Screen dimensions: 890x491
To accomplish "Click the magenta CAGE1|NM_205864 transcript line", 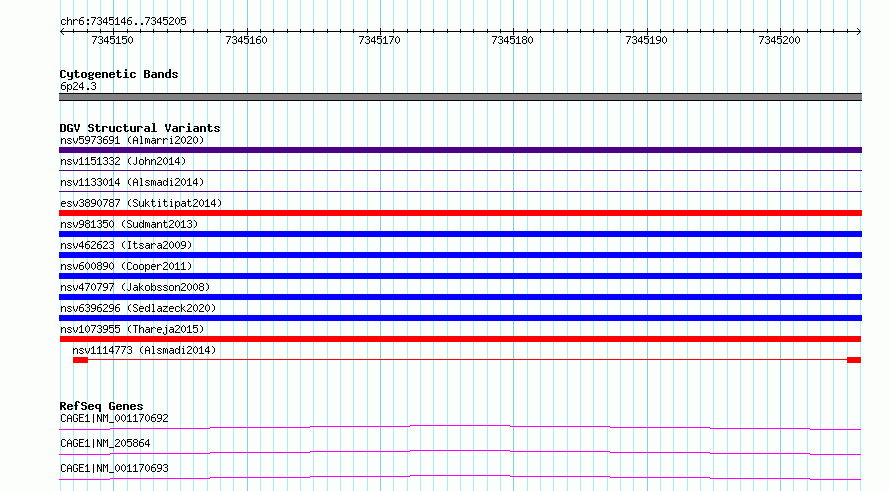I will pos(460,452).
